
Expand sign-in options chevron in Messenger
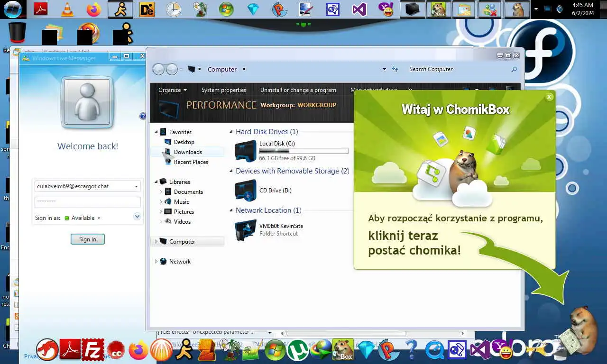(137, 217)
